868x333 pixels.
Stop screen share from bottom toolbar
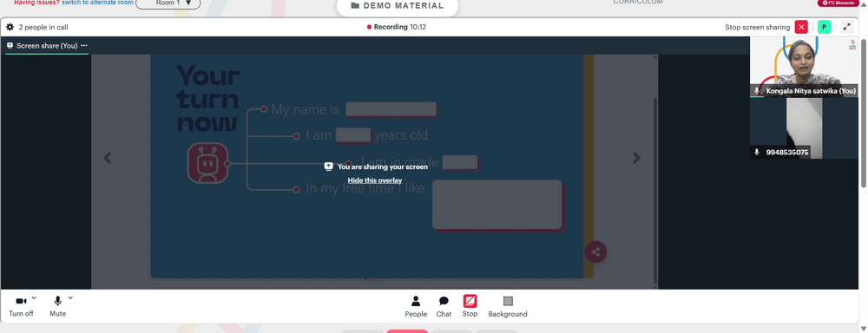click(x=470, y=306)
